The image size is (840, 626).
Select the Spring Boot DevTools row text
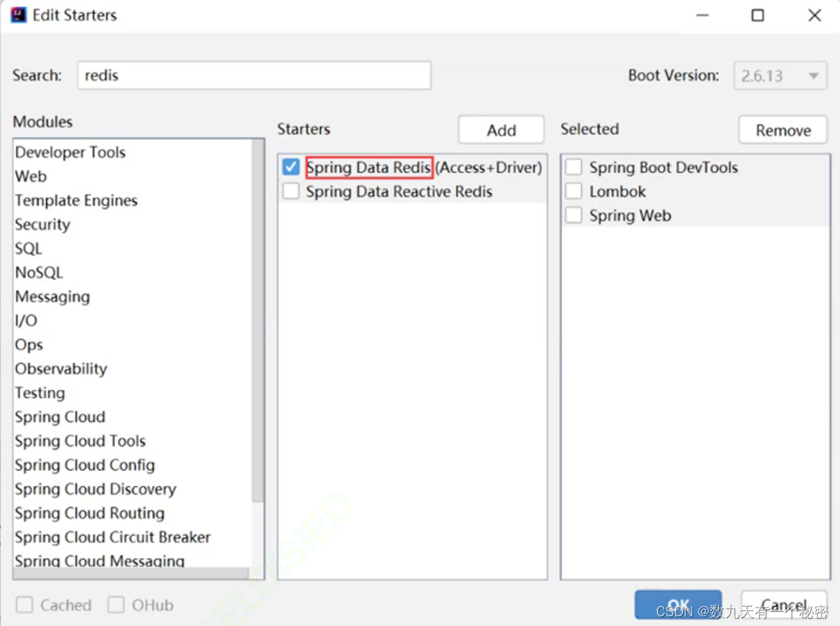664,167
